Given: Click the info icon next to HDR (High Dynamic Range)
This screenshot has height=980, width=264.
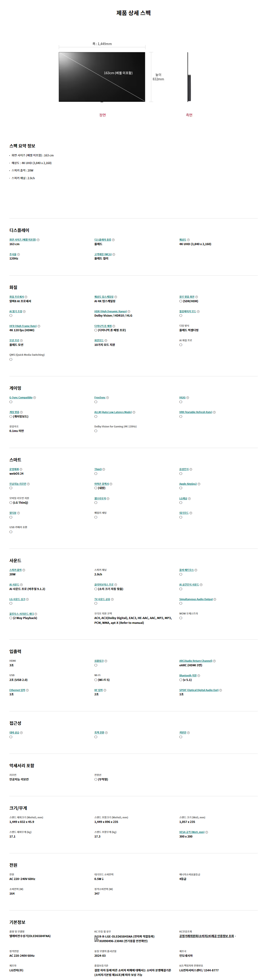Looking at the screenshot, I should pos(129,311).
